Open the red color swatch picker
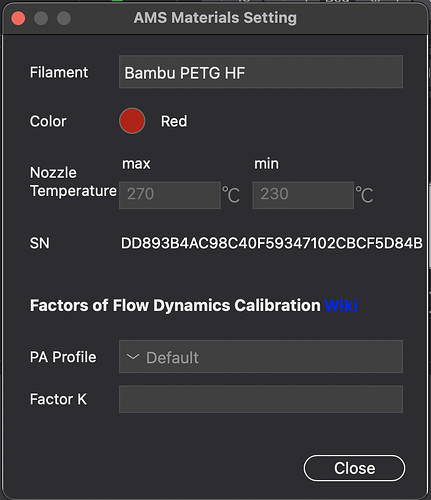 coord(132,121)
